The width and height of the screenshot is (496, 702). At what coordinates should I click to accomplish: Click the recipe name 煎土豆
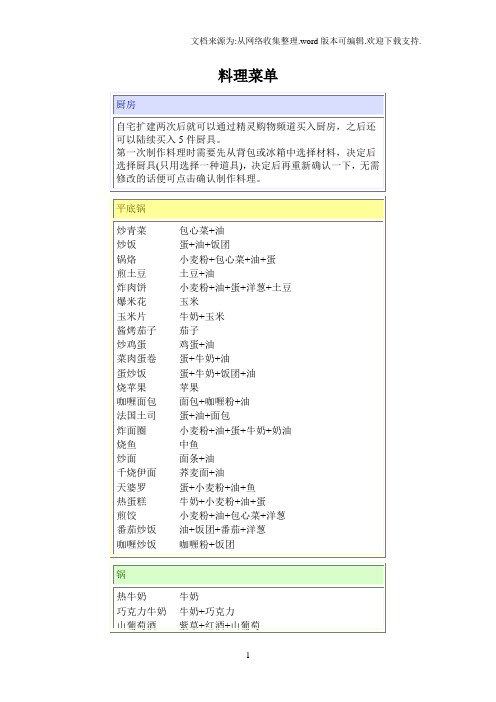[132, 274]
